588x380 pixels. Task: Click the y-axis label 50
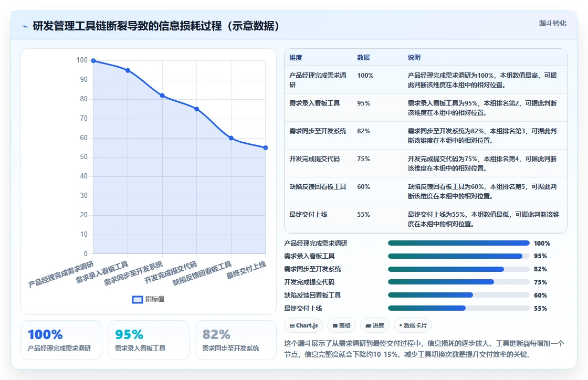coord(83,157)
